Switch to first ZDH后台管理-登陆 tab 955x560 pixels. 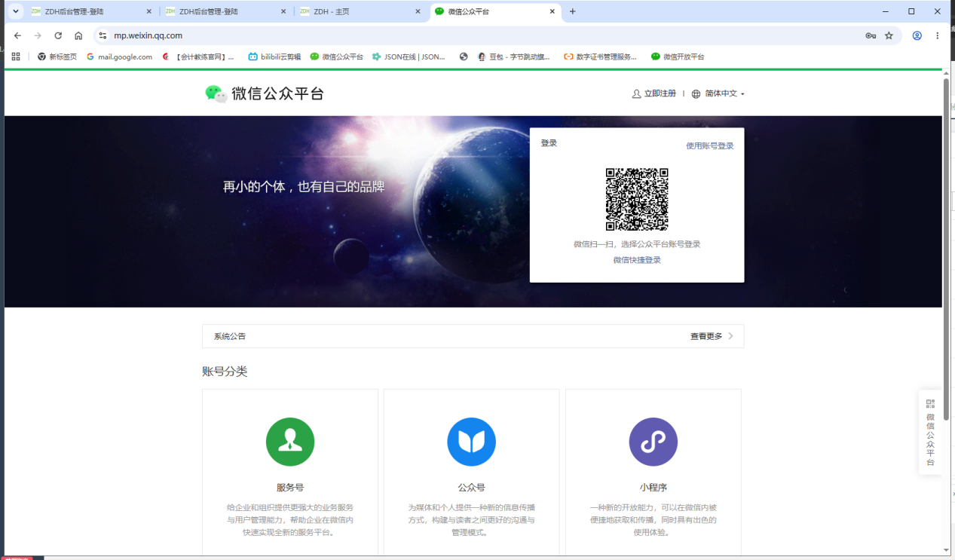coord(90,11)
